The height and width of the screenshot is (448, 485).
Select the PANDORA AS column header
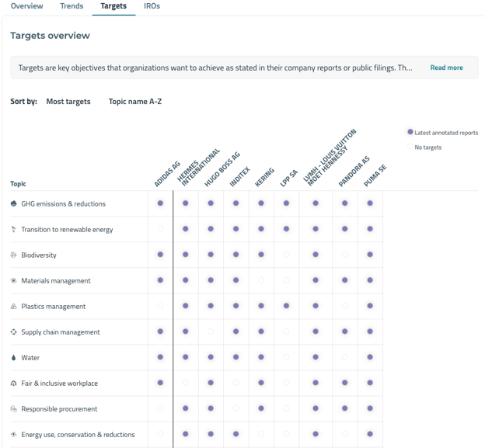coord(354,172)
